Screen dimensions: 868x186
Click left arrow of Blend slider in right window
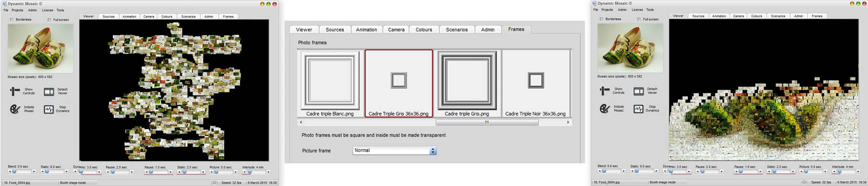tap(599, 171)
